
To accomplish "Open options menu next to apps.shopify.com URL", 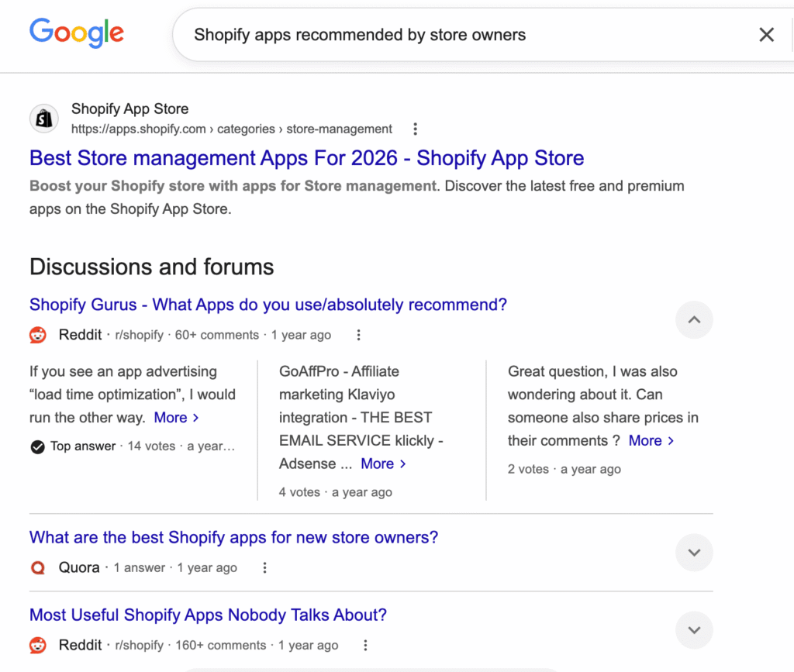I will coord(416,129).
